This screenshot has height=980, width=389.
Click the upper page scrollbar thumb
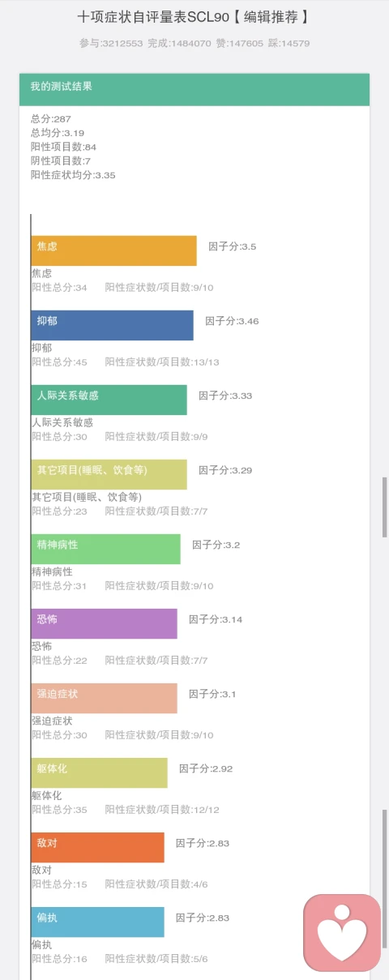[x=385, y=507]
